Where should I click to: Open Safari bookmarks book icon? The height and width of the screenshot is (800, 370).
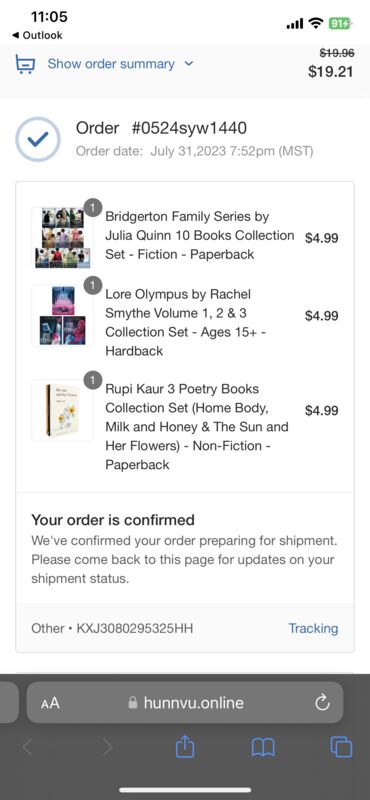pos(263,748)
